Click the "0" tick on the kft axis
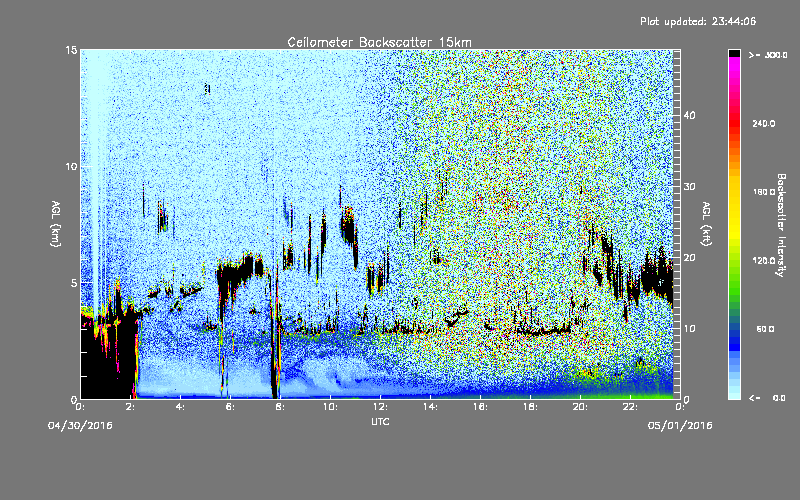Image resolution: width=800 pixels, height=500 pixels. [x=686, y=399]
